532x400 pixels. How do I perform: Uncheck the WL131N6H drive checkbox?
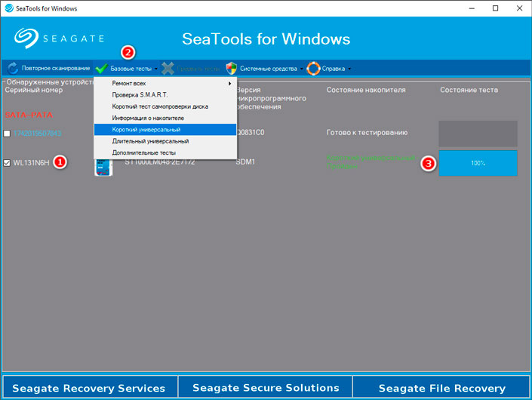point(7,163)
